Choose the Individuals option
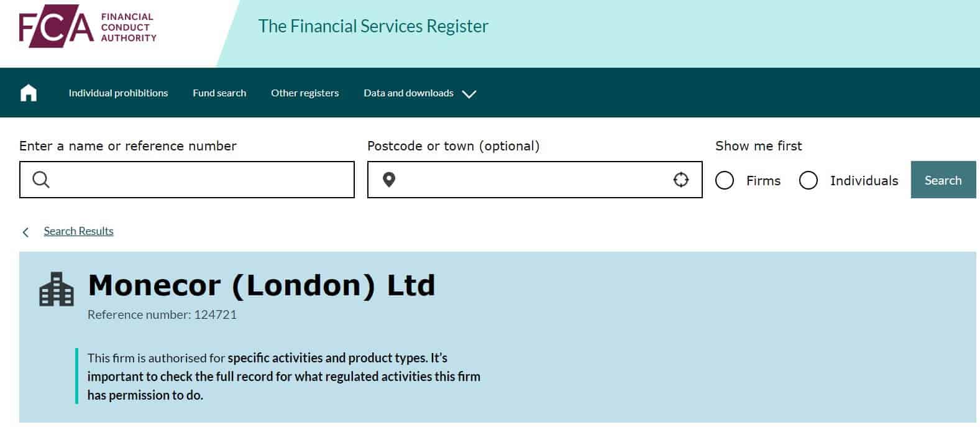Image resolution: width=980 pixels, height=427 pixels. [808, 180]
